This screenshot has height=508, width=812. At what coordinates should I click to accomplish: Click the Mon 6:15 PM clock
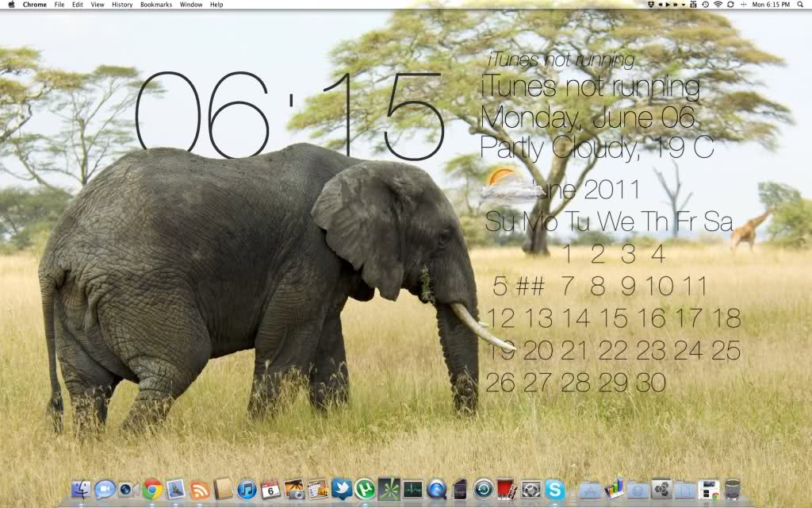(771, 4)
